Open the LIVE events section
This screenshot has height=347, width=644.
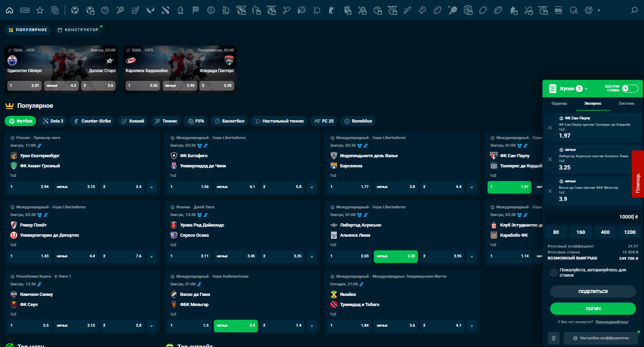(25, 10)
